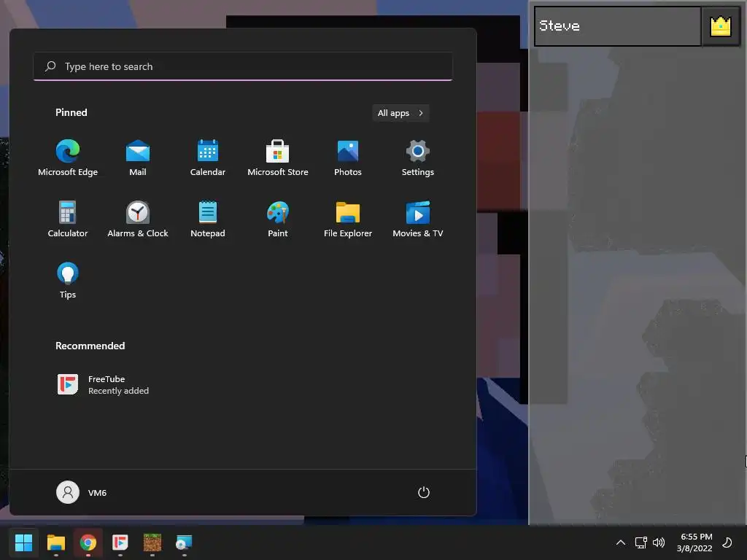Viewport: 747px width, 560px height.
Task: Launch the Mail app
Action: coord(138,158)
